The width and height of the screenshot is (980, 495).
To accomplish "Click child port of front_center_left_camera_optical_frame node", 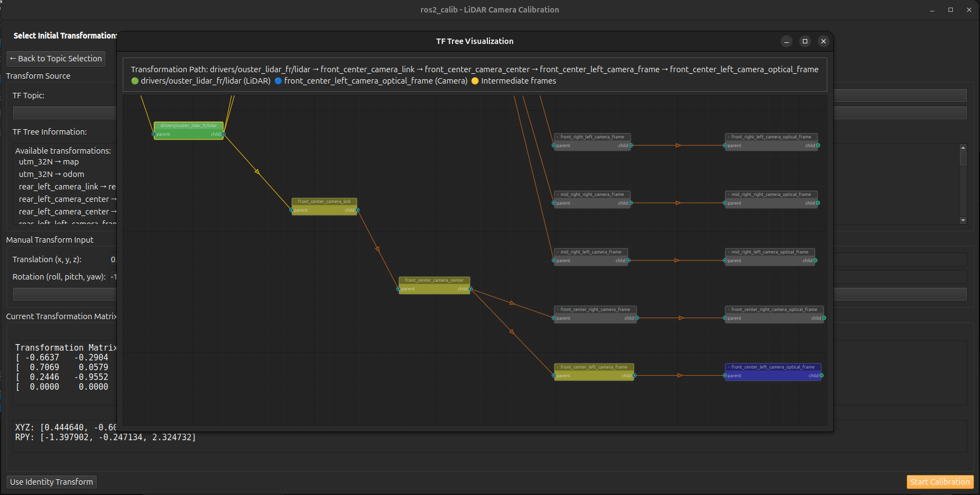I will pyautogui.click(x=821, y=376).
